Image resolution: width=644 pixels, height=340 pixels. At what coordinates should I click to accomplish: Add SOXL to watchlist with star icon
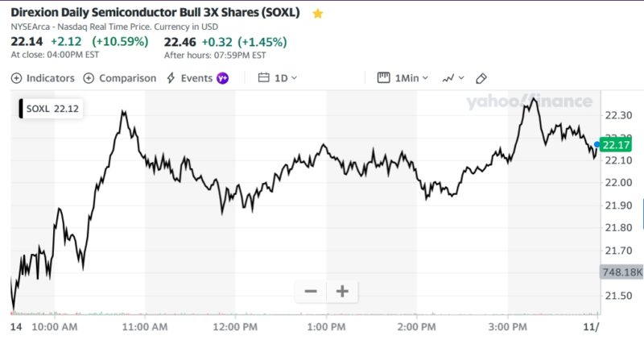pos(318,14)
